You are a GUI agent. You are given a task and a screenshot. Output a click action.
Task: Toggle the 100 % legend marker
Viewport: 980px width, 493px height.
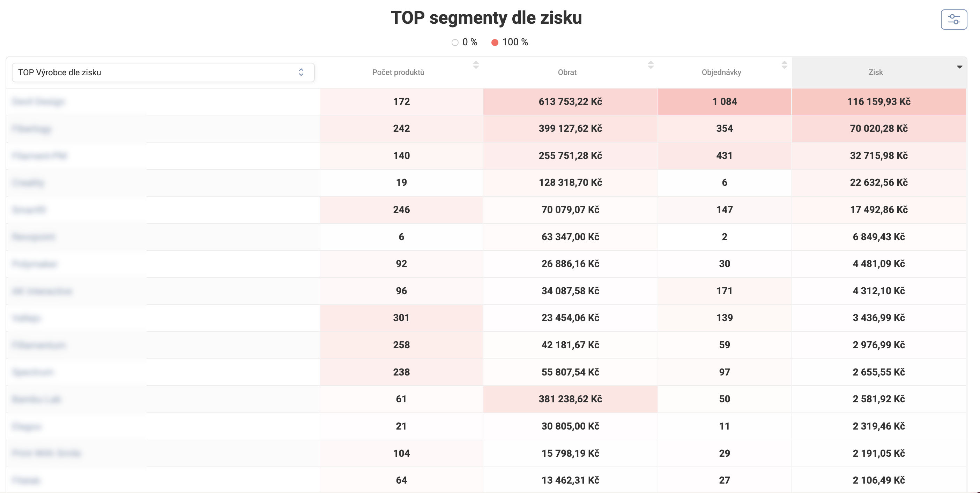(495, 43)
